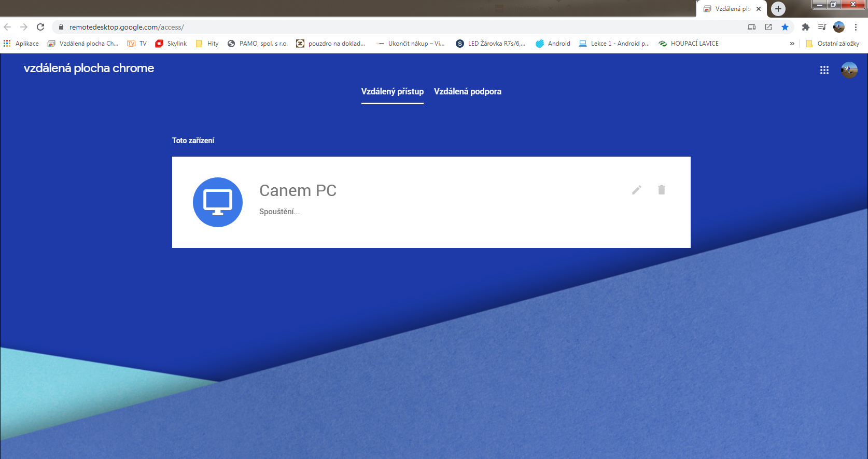Go forward with browser forward arrow
Viewport: 868px width, 459px height.
pos(24,27)
